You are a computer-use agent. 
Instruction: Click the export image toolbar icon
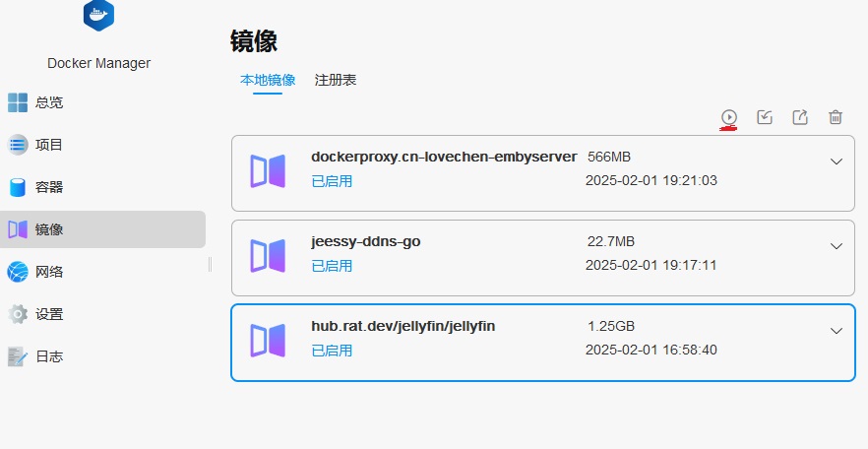800,117
